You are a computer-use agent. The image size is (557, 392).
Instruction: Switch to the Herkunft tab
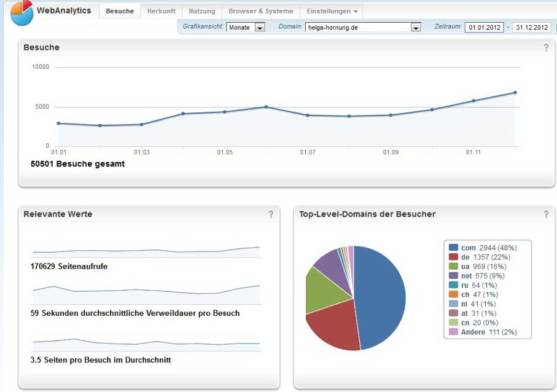pyautogui.click(x=162, y=11)
